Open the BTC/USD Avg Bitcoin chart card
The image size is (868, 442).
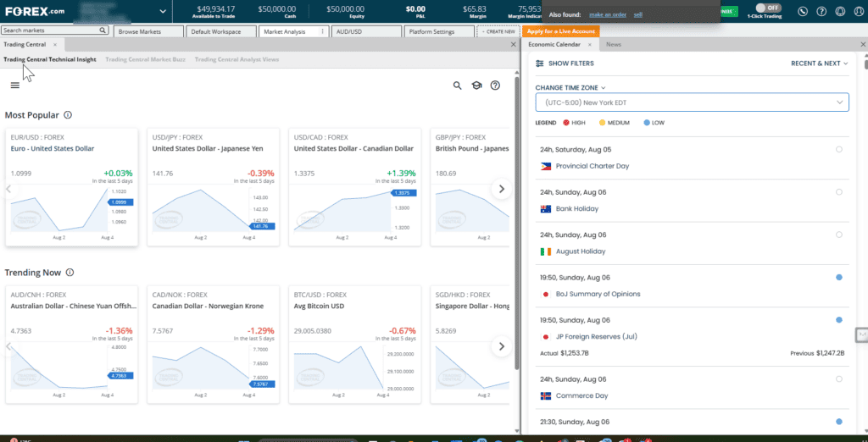click(x=355, y=344)
